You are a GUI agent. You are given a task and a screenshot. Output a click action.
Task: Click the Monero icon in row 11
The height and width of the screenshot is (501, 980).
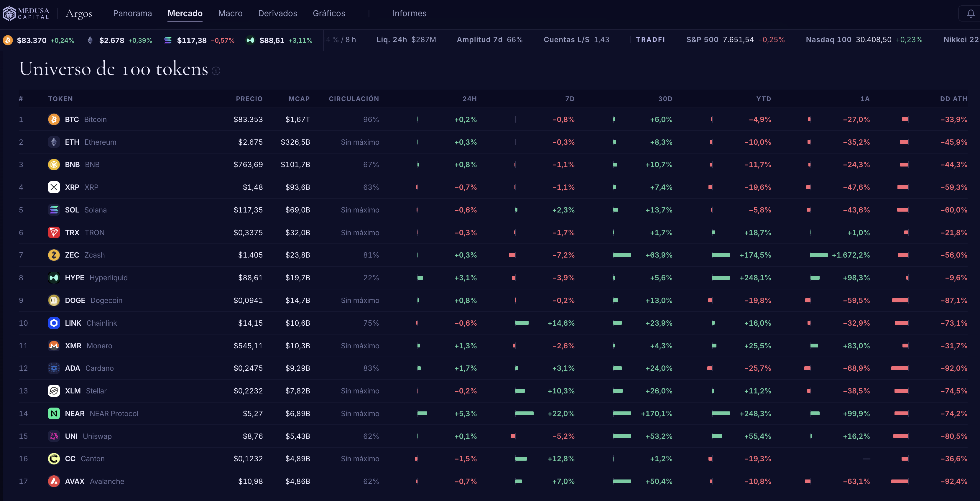(x=54, y=345)
